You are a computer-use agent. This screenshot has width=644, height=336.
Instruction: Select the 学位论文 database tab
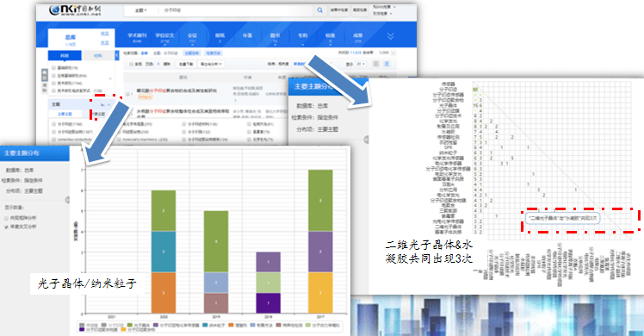point(164,37)
